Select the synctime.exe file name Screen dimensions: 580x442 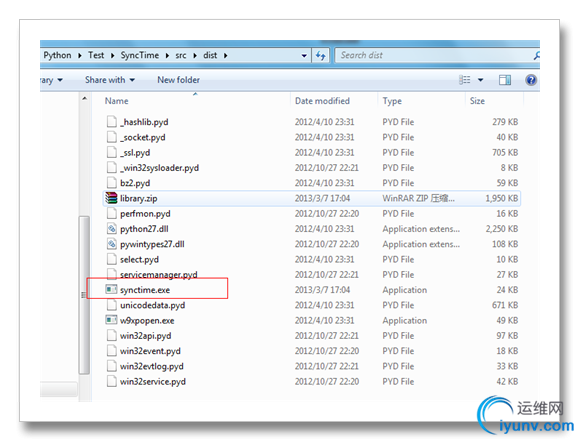145,290
